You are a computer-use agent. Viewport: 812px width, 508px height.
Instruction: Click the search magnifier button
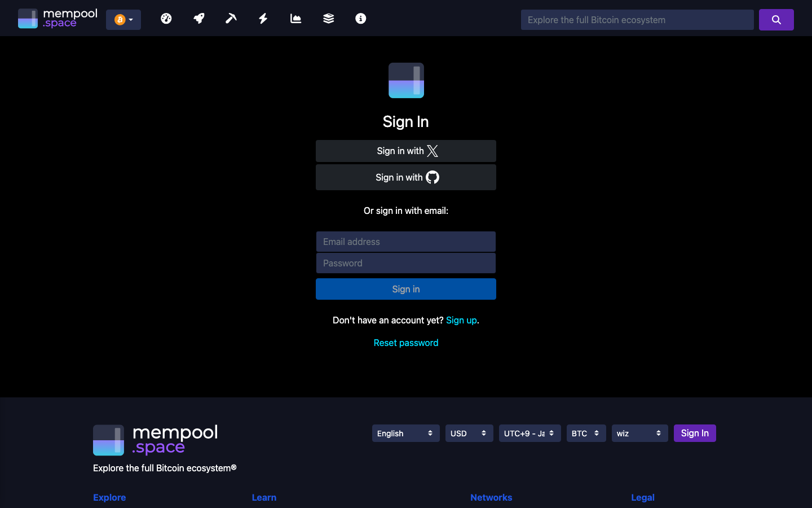(x=776, y=19)
